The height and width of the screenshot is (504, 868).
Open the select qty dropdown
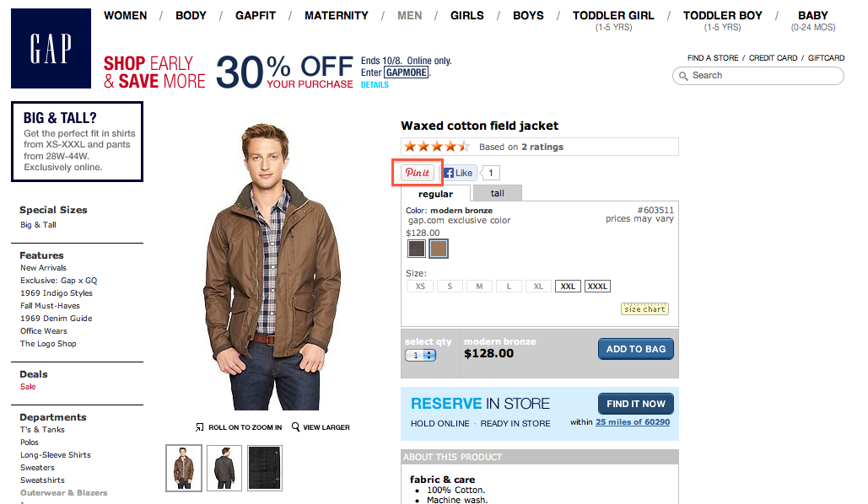pos(420,355)
